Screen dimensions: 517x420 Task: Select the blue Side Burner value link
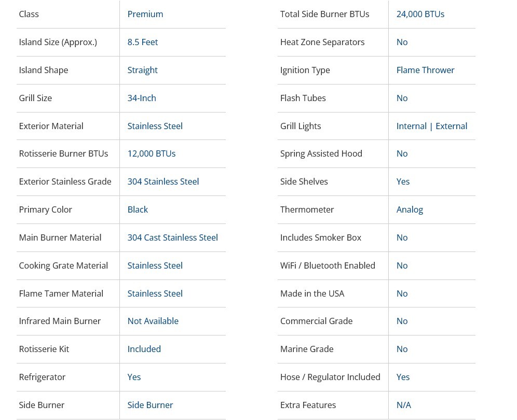pos(150,405)
